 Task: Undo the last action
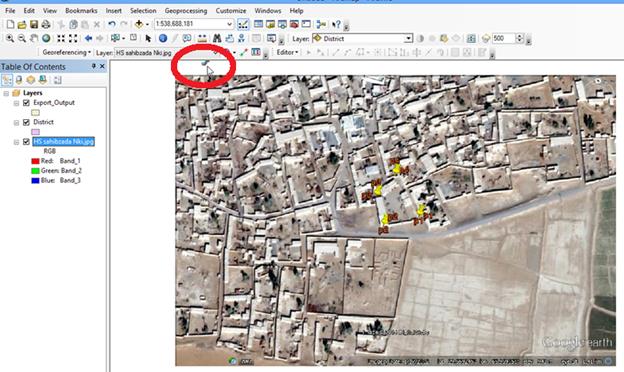point(112,25)
